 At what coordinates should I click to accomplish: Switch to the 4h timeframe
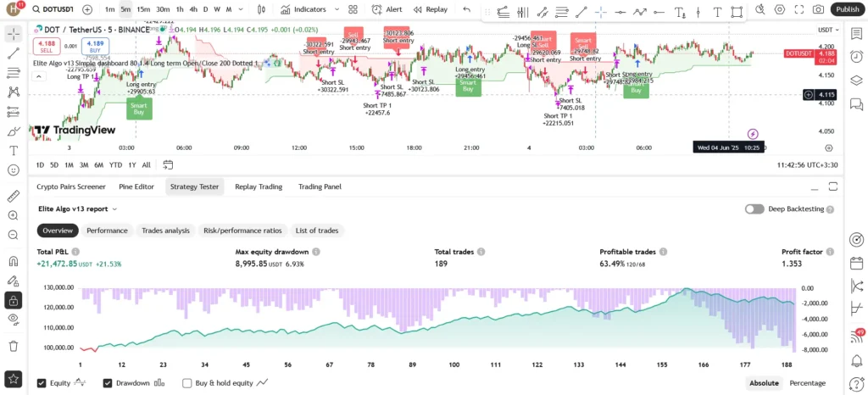pyautogui.click(x=193, y=9)
